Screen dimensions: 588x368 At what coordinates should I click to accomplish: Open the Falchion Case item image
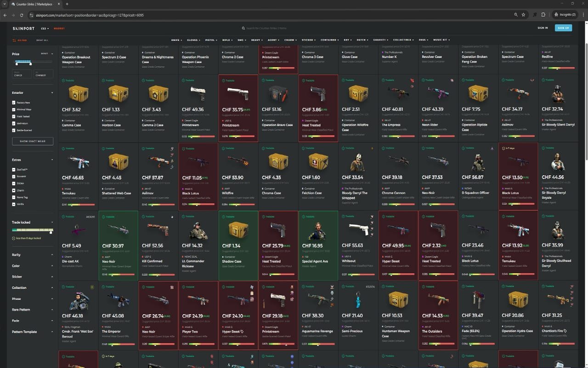pos(318,161)
